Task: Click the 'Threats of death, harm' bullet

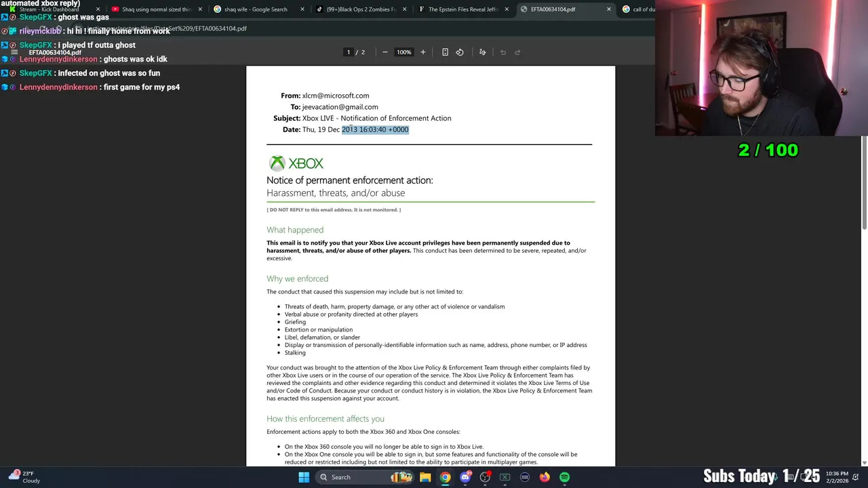Action: [395, 306]
